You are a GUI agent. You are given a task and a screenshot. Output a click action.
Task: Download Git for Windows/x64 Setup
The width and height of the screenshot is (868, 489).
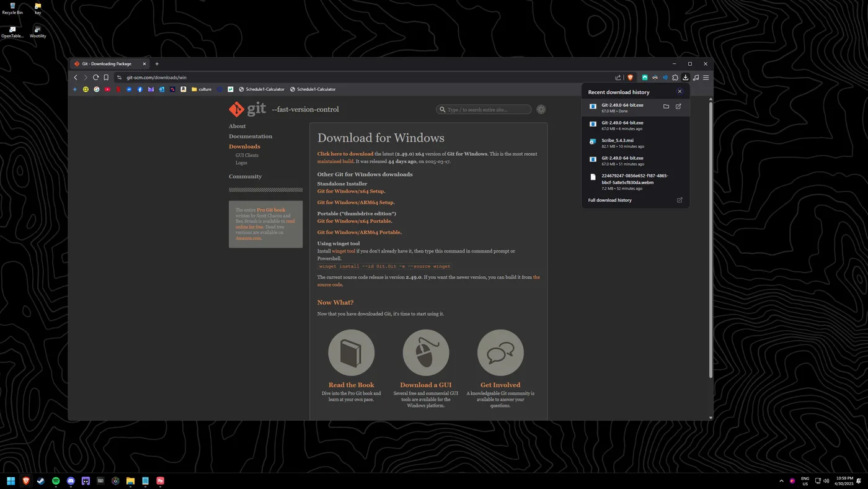[x=351, y=191]
